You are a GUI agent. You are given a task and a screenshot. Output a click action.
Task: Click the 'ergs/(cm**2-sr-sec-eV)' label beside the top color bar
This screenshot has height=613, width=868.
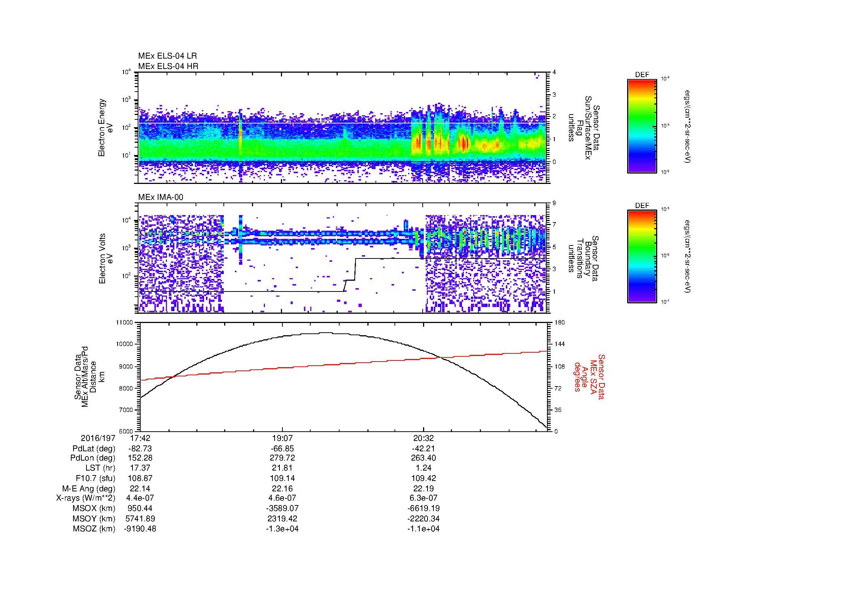click(x=688, y=126)
